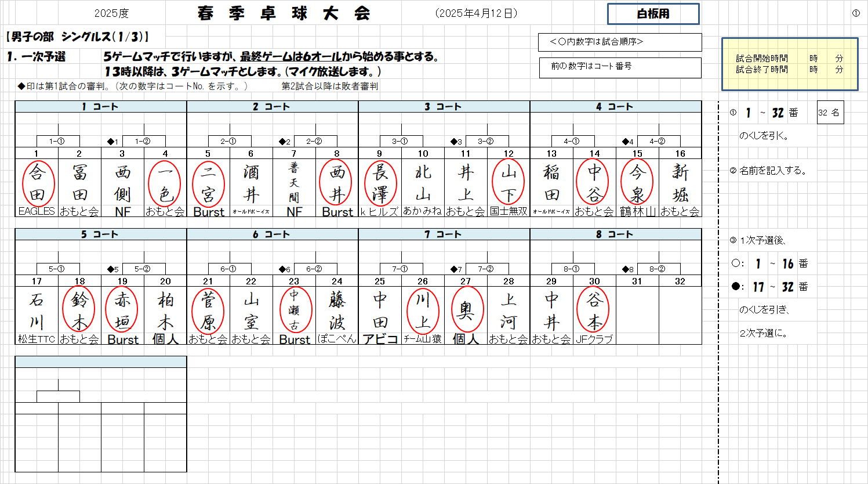Viewport: 868px width, 484px height.
Task: Select the date (2025年4月12日)
Action: pyautogui.click(x=476, y=13)
